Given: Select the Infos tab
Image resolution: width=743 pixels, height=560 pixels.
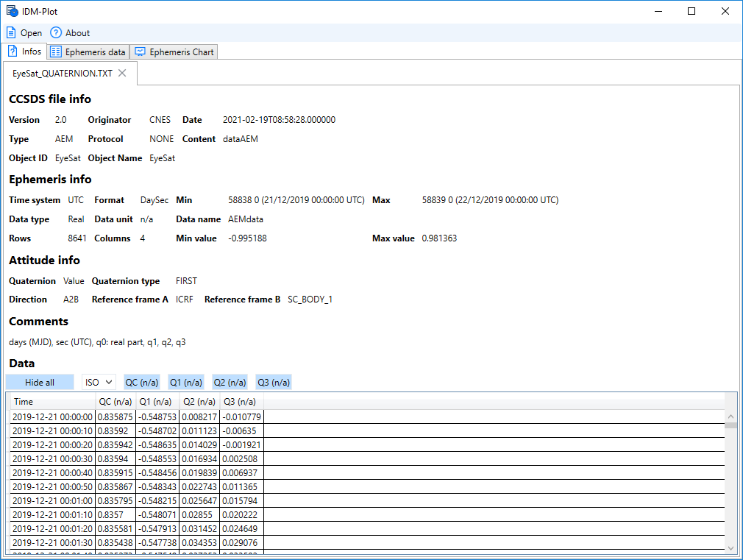Looking at the screenshot, I should point(24,52).
